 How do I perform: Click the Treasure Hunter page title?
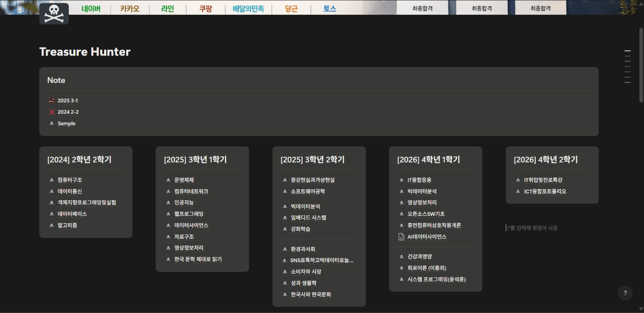85,52
